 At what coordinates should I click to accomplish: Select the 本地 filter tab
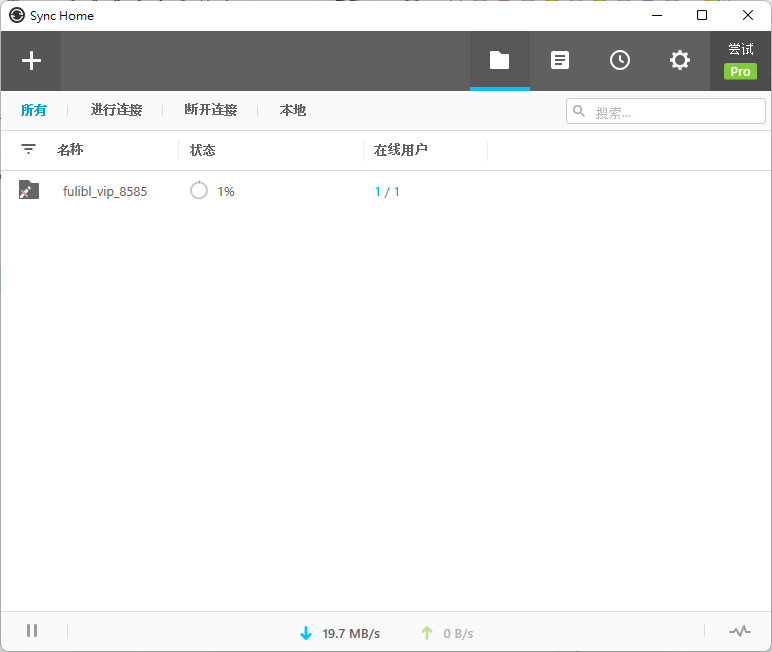coord(293,110)
